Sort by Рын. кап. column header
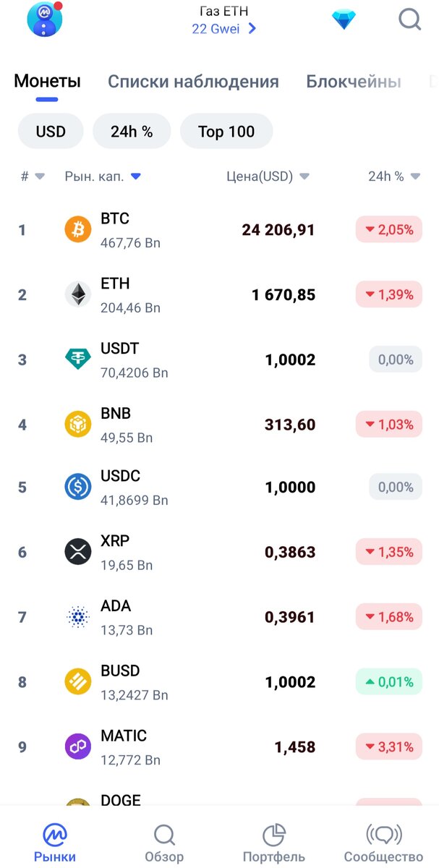The width and height of the screenshot is (439, 868). (103, 176)
